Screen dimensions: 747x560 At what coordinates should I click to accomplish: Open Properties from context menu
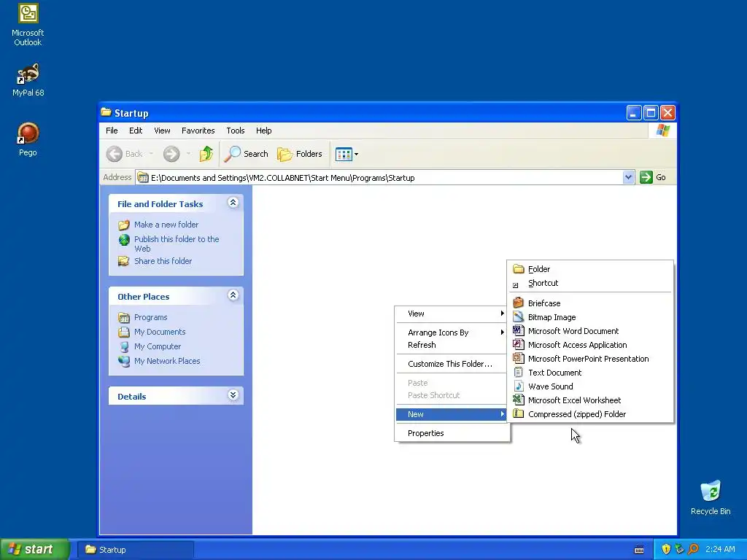click(452, 433)
